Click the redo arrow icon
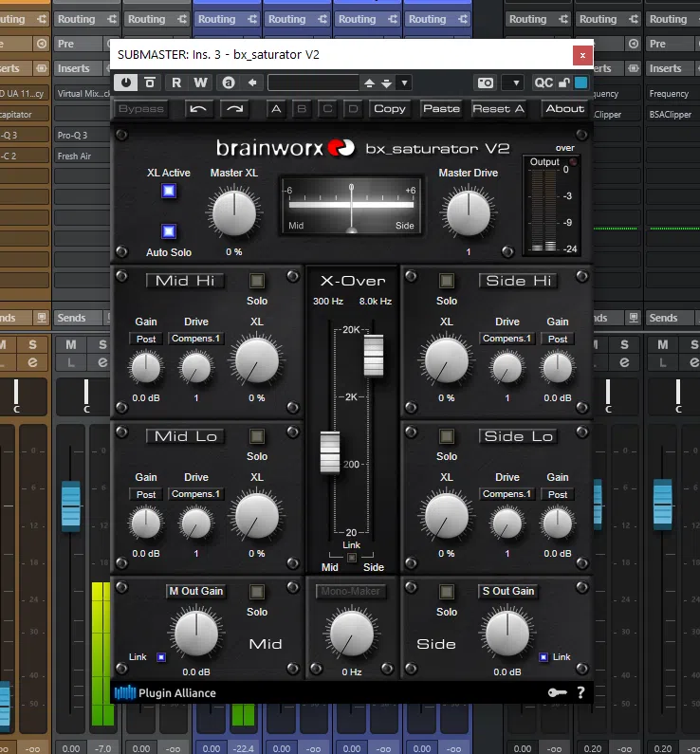700x754 pixels. tap(233, 109)
